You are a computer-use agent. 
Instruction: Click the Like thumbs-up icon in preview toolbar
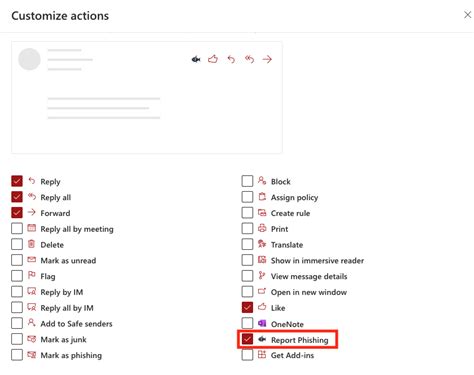(213, 59)
